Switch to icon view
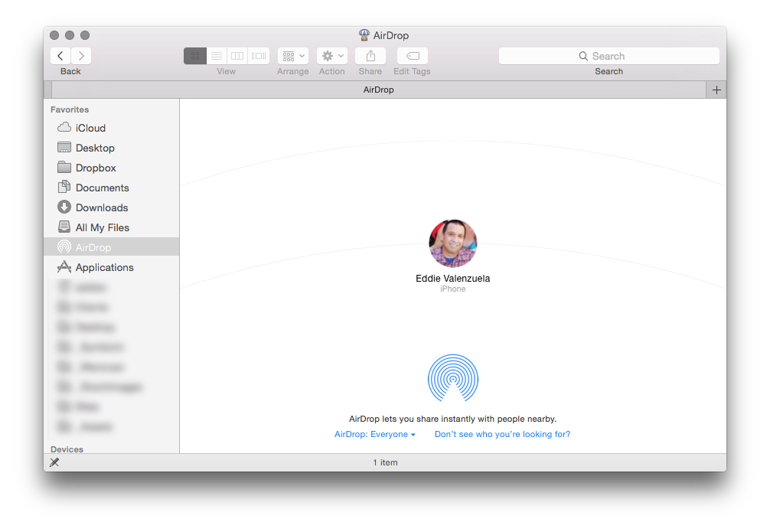The height and width of the screenshot is (532, 770). 195,56
